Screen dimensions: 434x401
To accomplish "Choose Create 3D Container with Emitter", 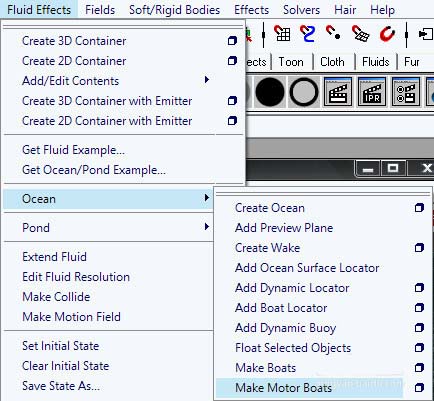I will click(x=107, y=101).
